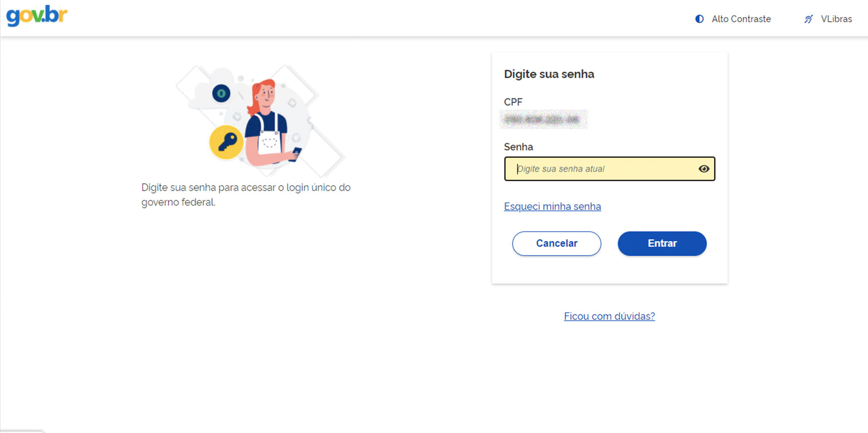The height and width of the screenshot is (433, 868).
Task: Click the login único description text
Action: (x=246, y=195)
